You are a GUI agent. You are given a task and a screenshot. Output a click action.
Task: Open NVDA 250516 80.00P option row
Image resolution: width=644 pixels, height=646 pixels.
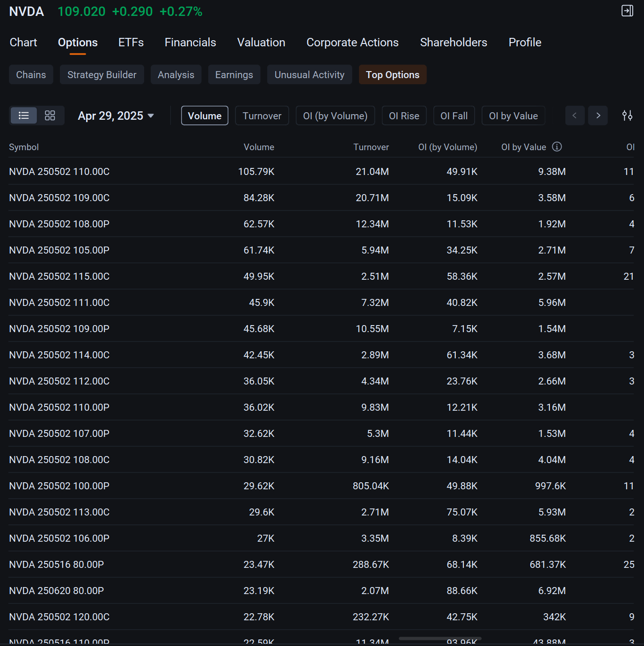point(322,564)
